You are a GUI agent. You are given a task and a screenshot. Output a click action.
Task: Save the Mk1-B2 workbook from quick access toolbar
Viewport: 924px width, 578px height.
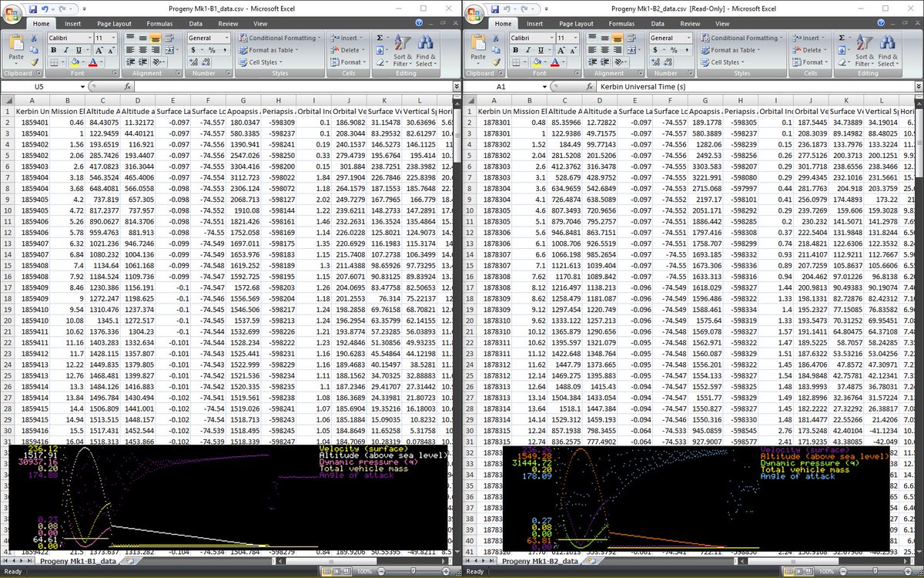[x=494, y=8]
